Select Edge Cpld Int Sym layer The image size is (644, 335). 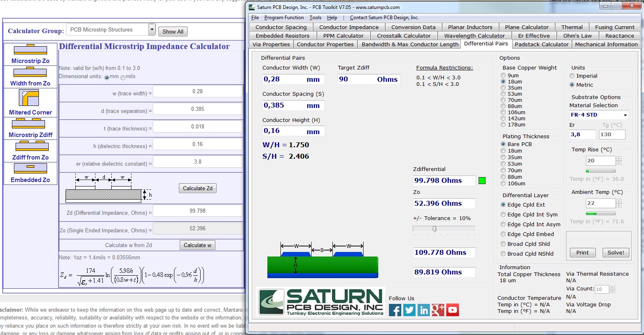503,214
